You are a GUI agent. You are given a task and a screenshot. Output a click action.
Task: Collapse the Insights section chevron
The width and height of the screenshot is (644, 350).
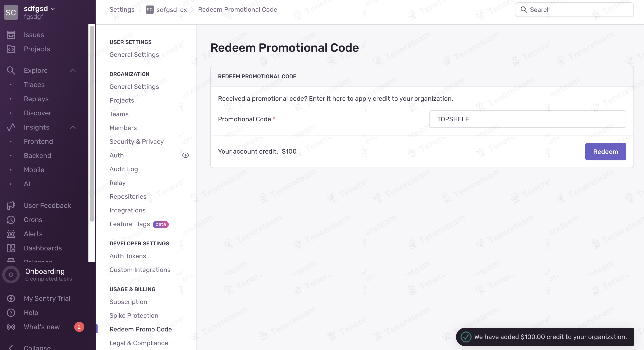[x=73, y=127]
